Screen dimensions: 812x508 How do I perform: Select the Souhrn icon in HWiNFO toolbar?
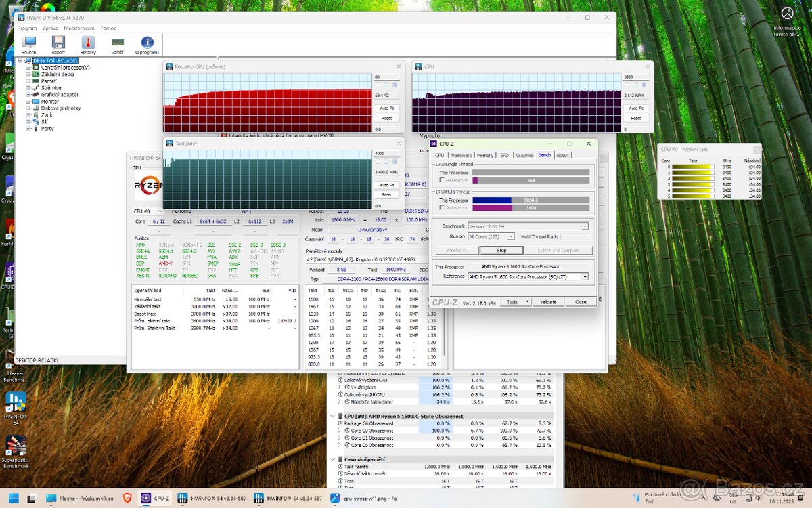(28, 43)
